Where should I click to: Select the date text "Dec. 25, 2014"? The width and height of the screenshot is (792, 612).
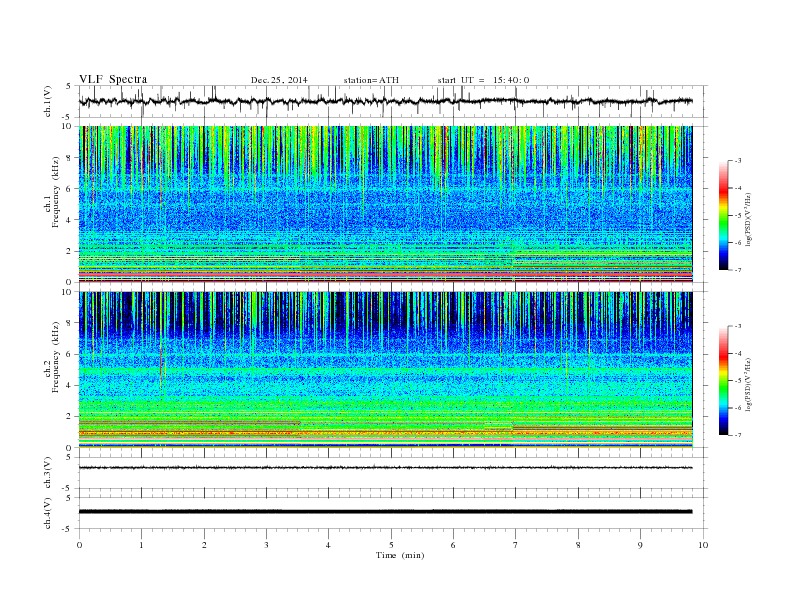pos(279,80)
